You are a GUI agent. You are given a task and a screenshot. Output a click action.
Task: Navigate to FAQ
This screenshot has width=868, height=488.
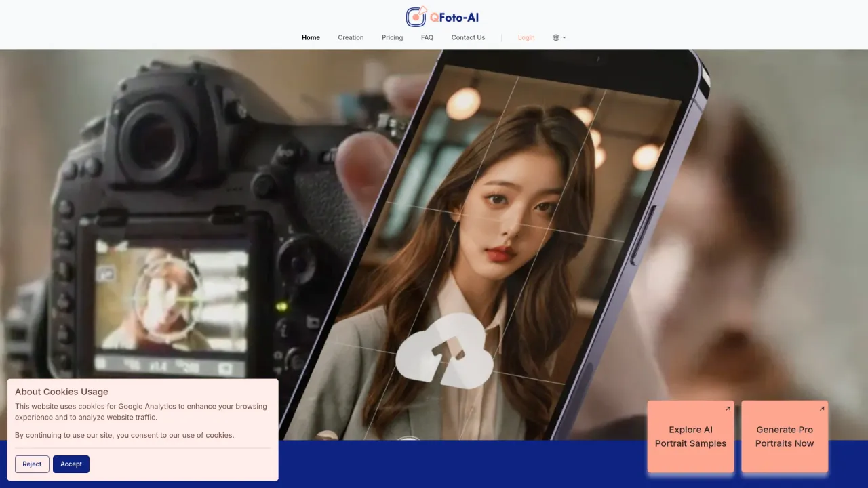click(427, 37)
